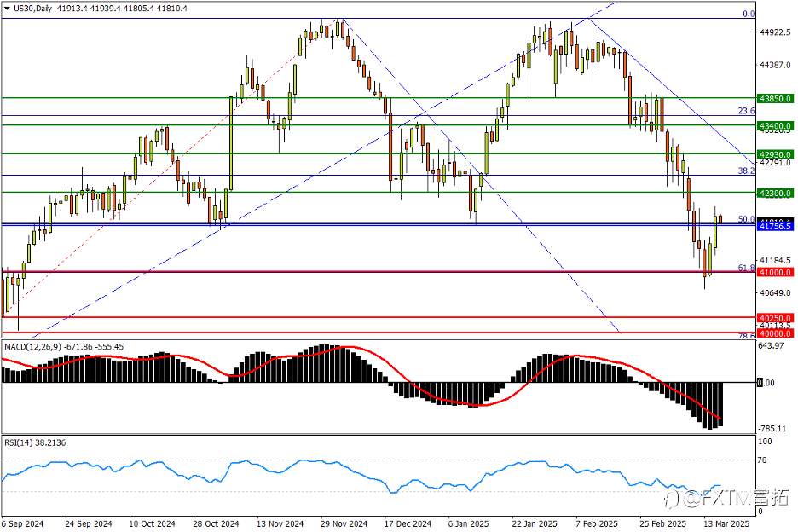Click the 24 Sep 2024 date label
This screenshot has height=532, width=798.
coord(89,523)
